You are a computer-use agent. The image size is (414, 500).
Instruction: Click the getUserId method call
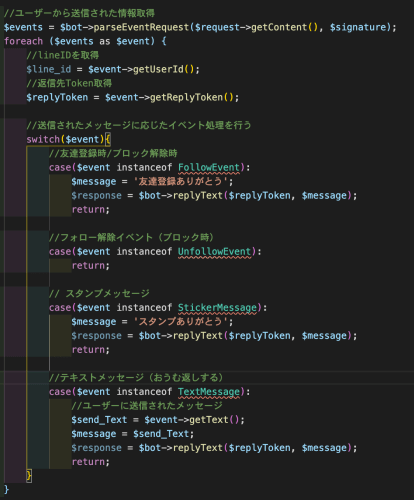click(x=158, y=69)
